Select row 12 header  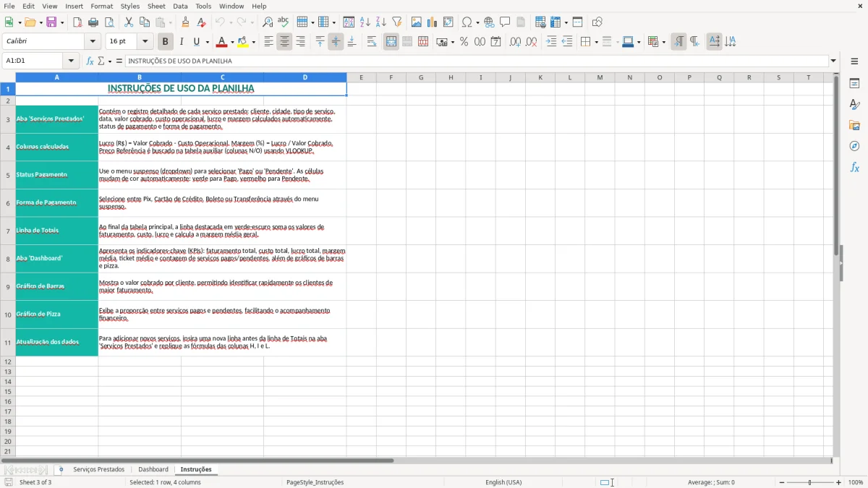click(x=8, y=361)
